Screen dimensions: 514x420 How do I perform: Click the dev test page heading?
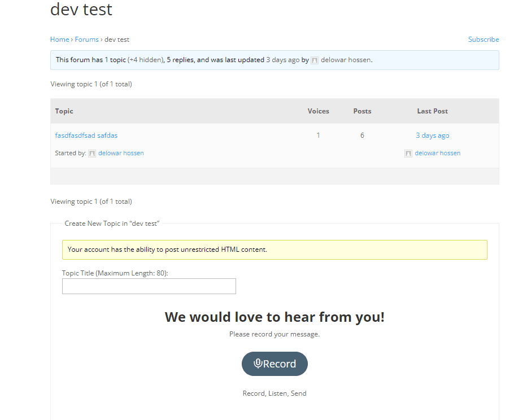pyautogui.click(x=81, y=9)
